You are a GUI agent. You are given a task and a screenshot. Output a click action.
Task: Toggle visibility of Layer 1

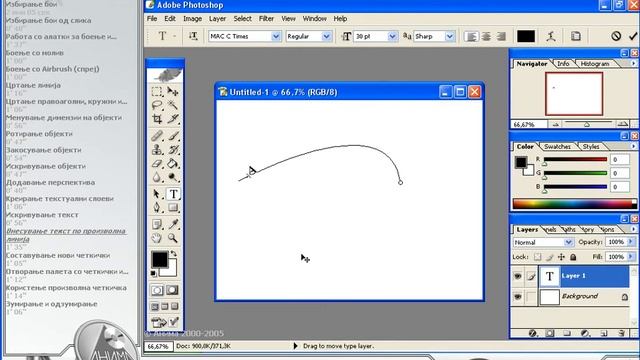518,276
